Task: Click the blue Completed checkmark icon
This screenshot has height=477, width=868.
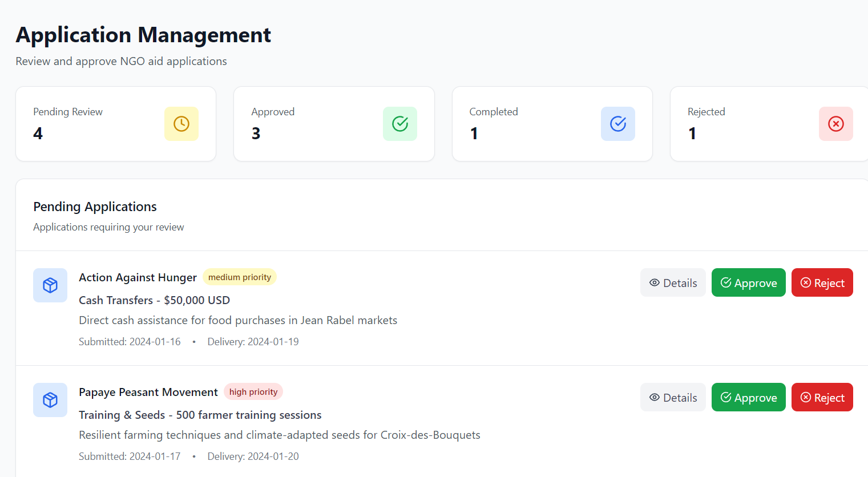Action: click(x=618, y=124)
